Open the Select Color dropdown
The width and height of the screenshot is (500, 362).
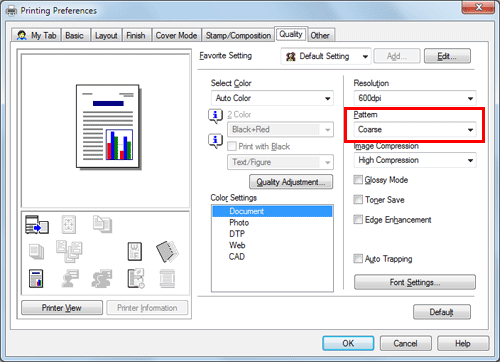pos(272,98)
